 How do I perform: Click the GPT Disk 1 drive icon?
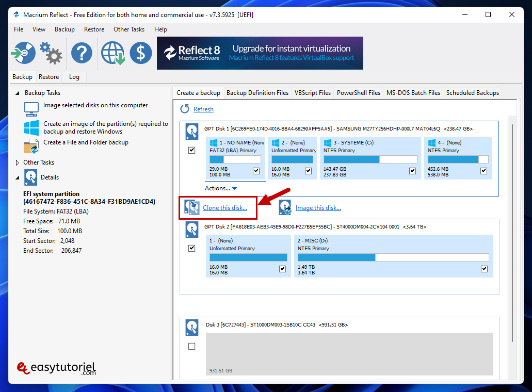coord(192,132)
